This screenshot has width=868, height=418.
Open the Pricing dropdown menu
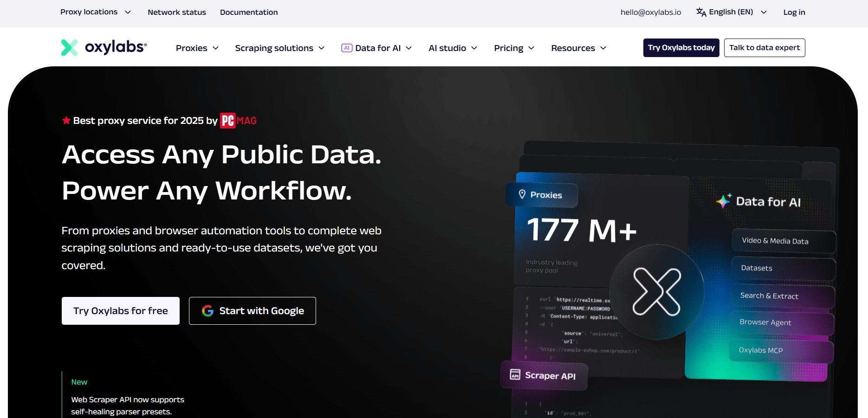tap(514, 48)
